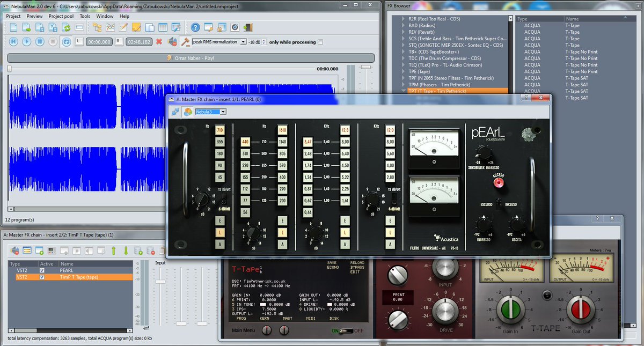The height and width of the screenshot is (346, 644).
Task: Click the exit door icon in toolbar
Action: [x=247, y=27]
